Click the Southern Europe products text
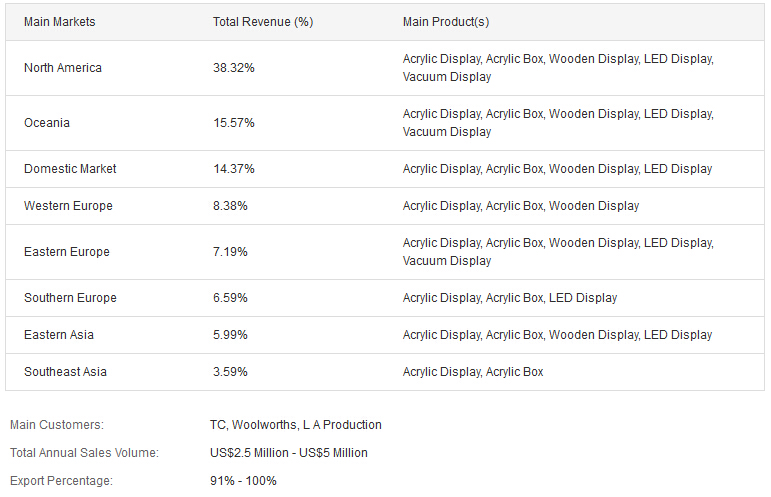 click(x=510, y=298)
